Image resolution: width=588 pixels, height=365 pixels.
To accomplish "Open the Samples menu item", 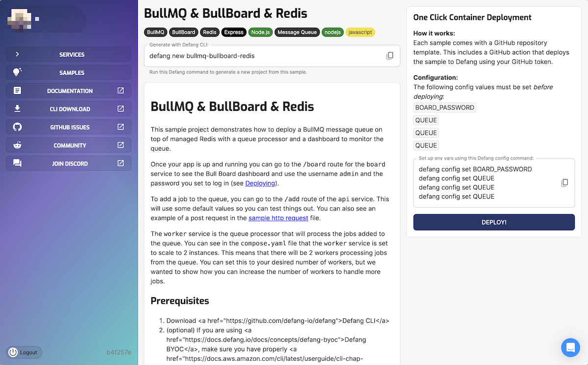I will (x=72, y=73).
